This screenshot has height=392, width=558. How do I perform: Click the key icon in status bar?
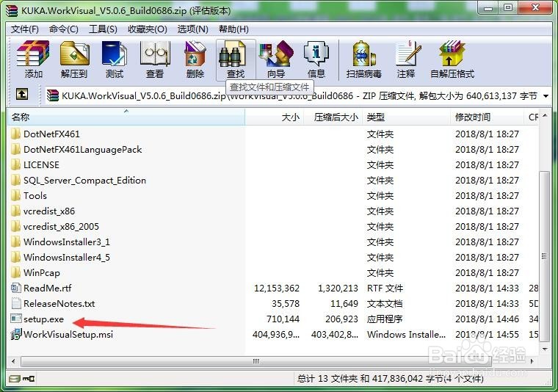(x=29, y=379)
